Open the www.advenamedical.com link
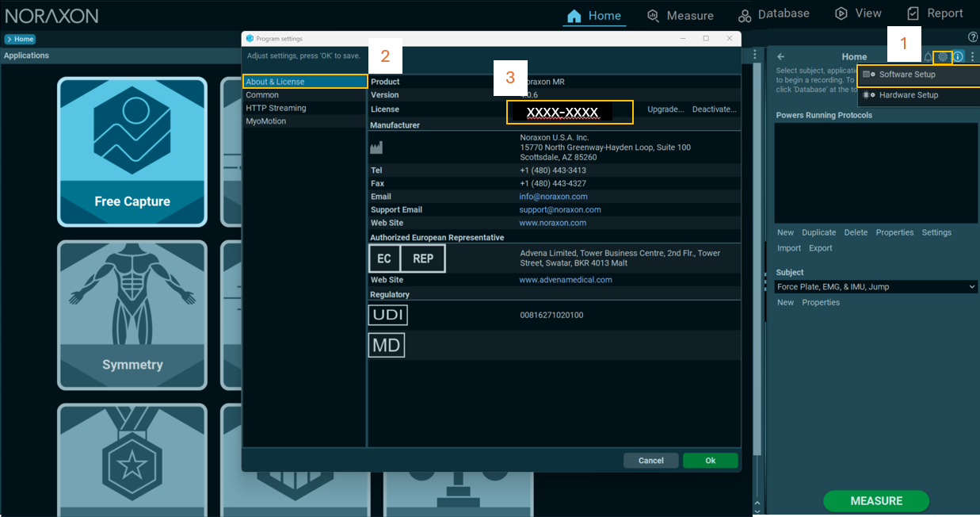Image resolution: width=980 pixels, height=517 pixels. tap(566, 280)
